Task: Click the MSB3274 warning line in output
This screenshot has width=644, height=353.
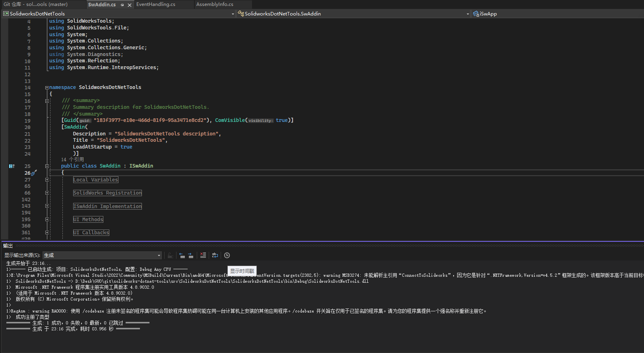Action: 325,275
